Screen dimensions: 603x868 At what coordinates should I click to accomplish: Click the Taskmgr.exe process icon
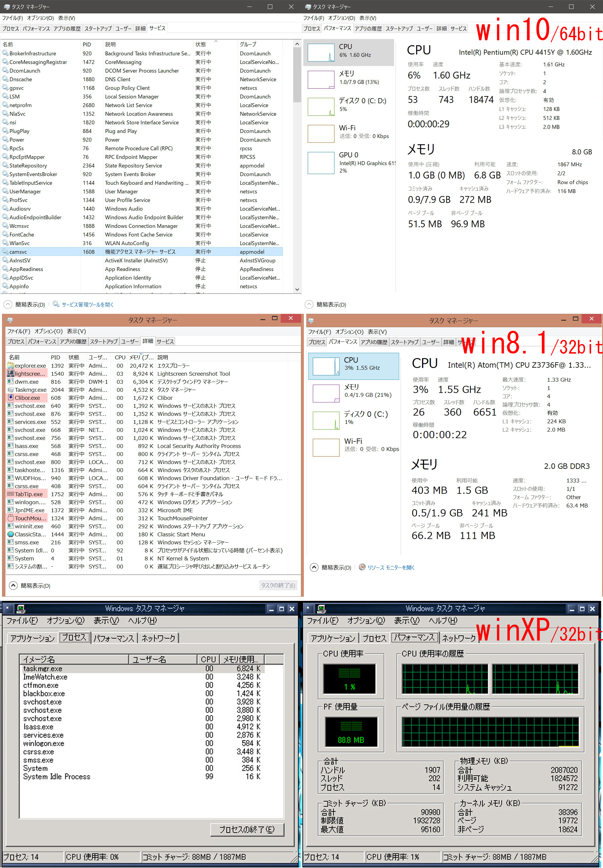11,390
